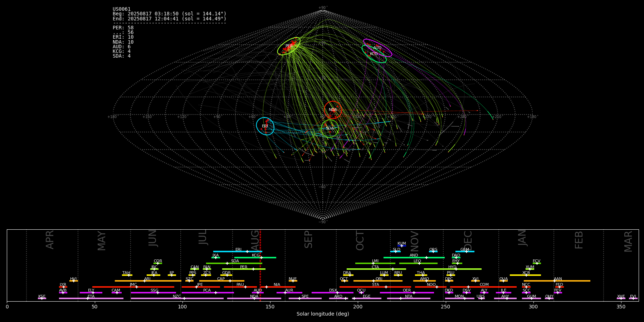Select station ID text US0061
Image resolution: width=644 pixels, height=322 pixels.
122,9
